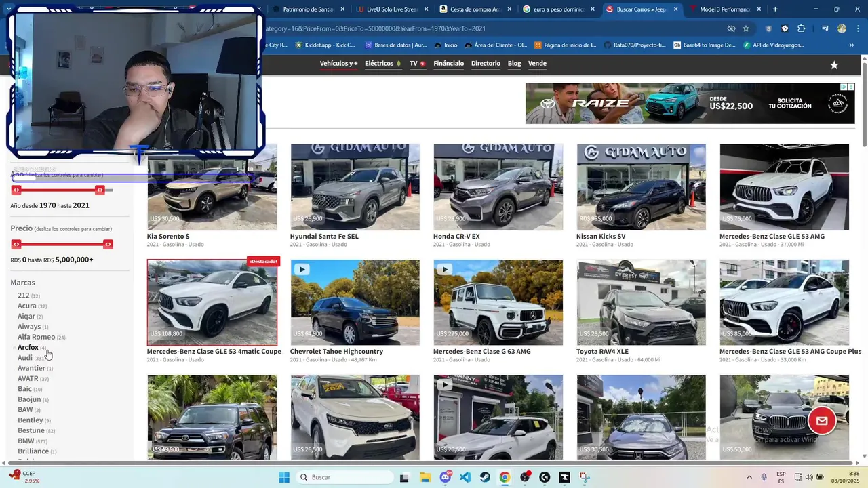Grab the year slider's right handle
868x488 pixels.
(100, 190)
